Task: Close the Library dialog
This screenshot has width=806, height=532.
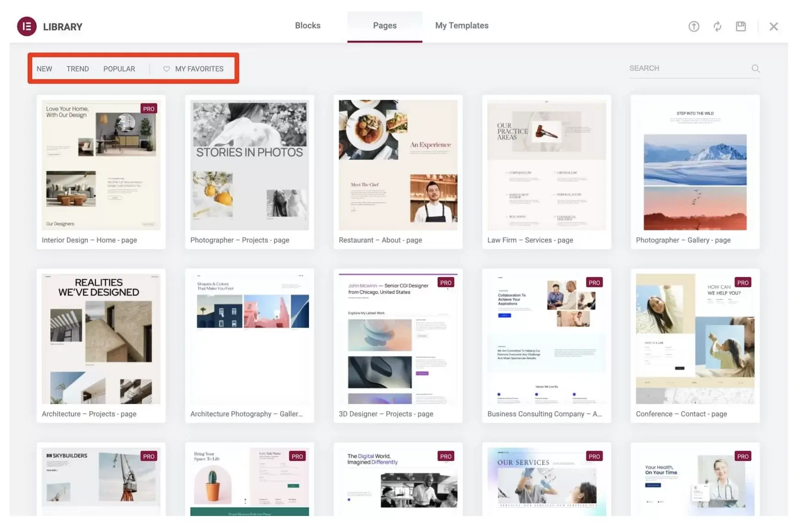Action: tap(773, 27)
